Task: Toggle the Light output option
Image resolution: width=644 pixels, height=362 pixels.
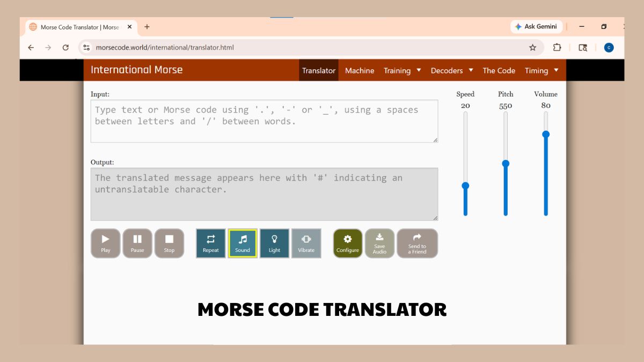Action: pyautogui.click(x=274, y=243)
